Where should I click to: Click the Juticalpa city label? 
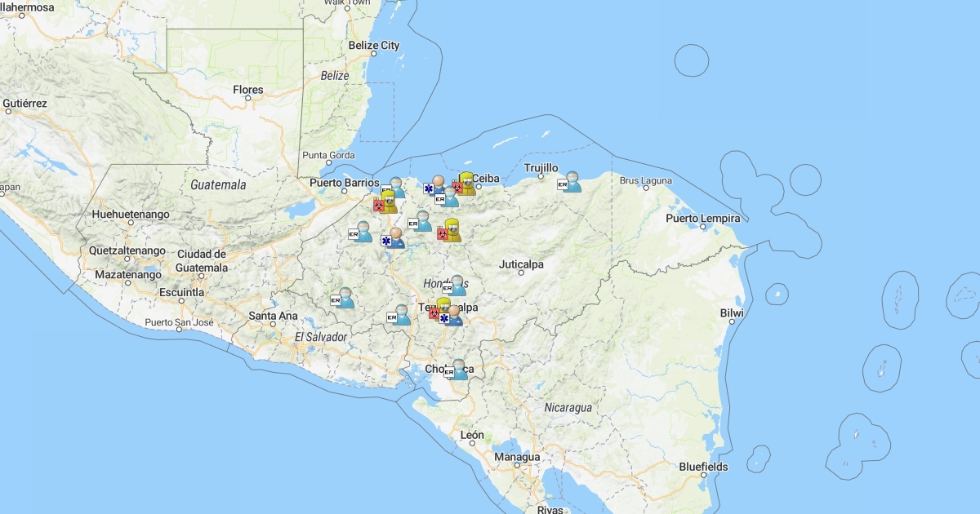tap(521, 264)
